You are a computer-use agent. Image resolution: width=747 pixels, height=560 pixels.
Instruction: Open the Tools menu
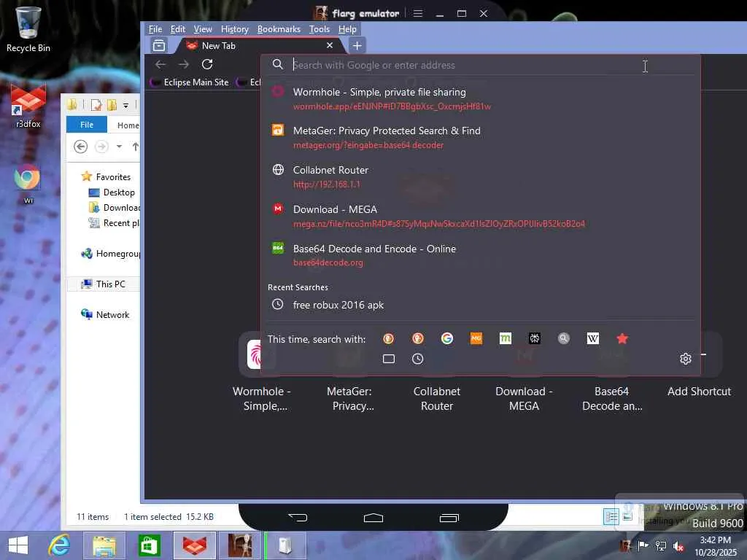click(x=320, y=29)
